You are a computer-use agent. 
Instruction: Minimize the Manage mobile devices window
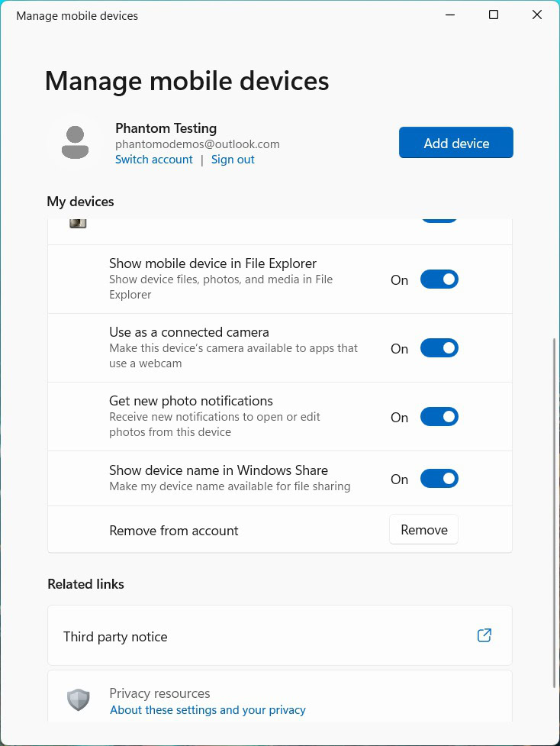pyautogui.click(x=450, y=15)
